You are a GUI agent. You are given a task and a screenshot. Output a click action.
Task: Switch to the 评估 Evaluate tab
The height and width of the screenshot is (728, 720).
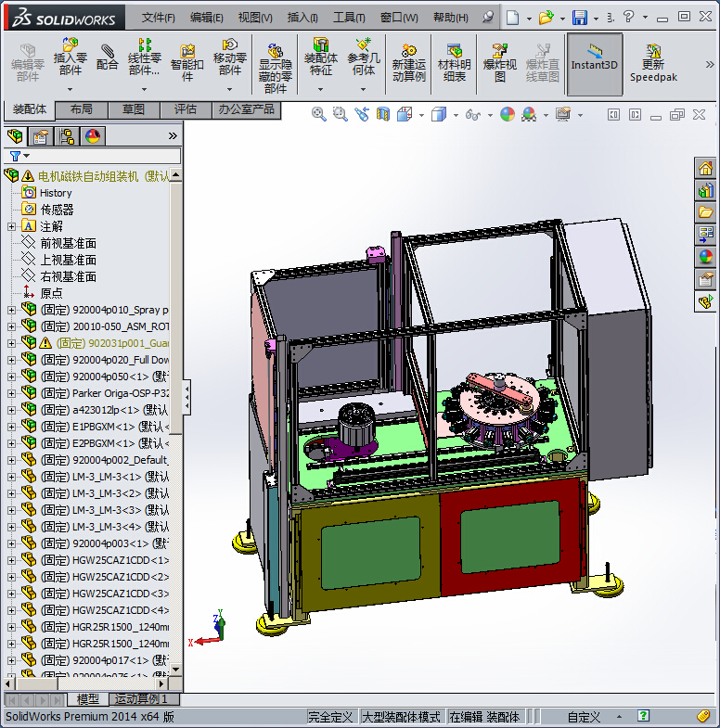click(186, 110)
